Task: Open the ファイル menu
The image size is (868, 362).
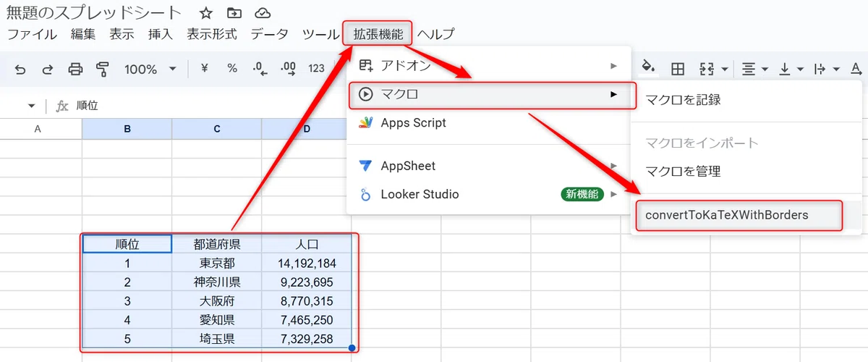Action: click(x=33, y=34)
